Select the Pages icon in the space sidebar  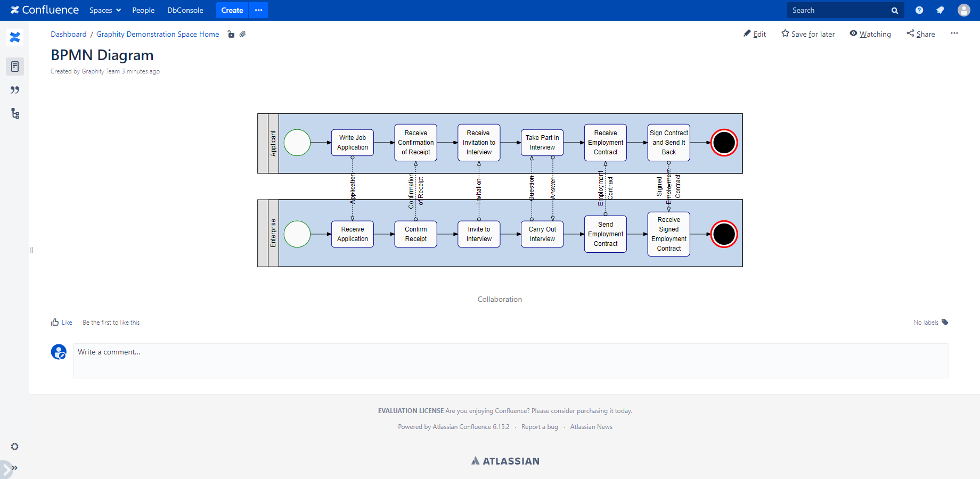[15, 67]
